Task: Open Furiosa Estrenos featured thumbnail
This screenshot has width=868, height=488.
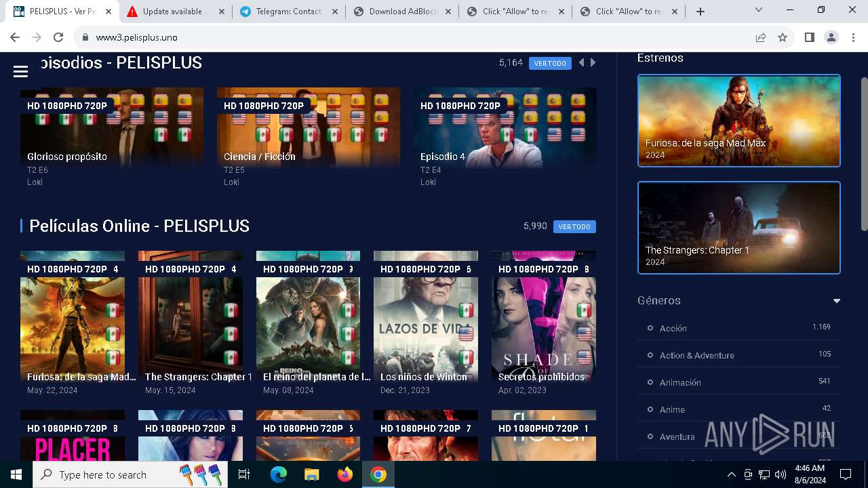Action: click(738, 121)
